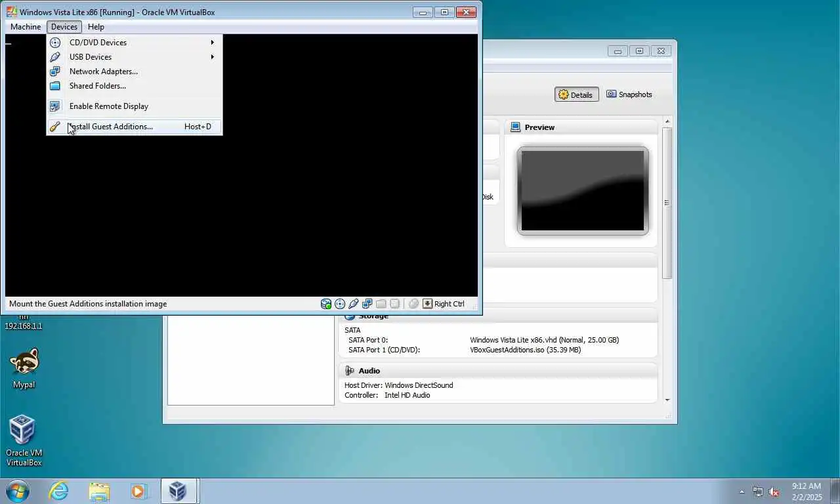Open the Help menu
840x504 pixels.
(96, 27)
